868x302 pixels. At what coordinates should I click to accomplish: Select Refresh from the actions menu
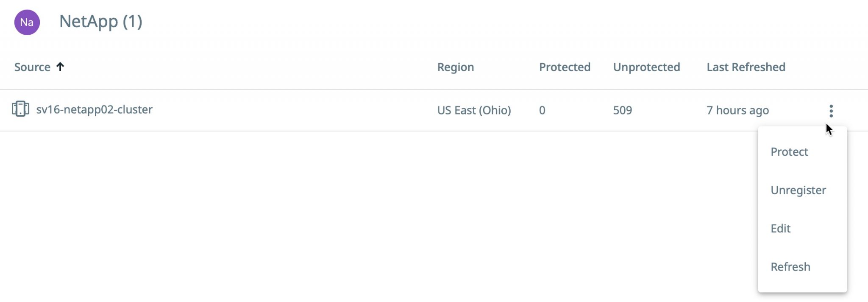point(790,267)
